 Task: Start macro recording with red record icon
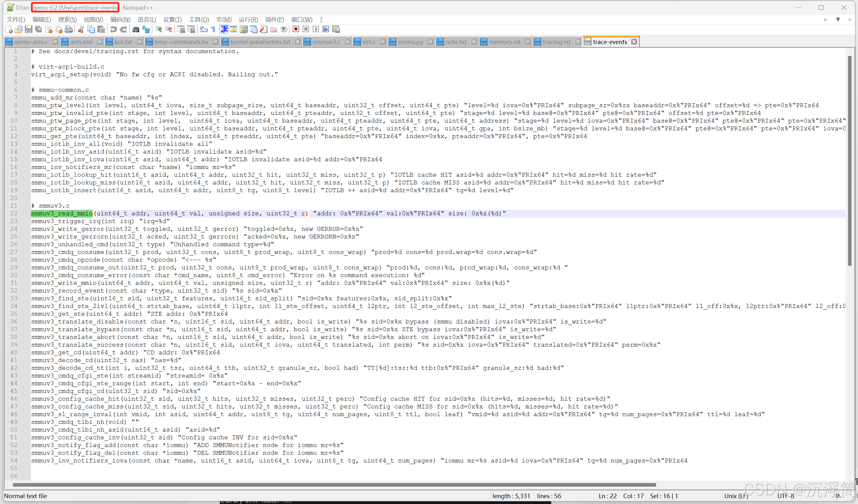296,29
